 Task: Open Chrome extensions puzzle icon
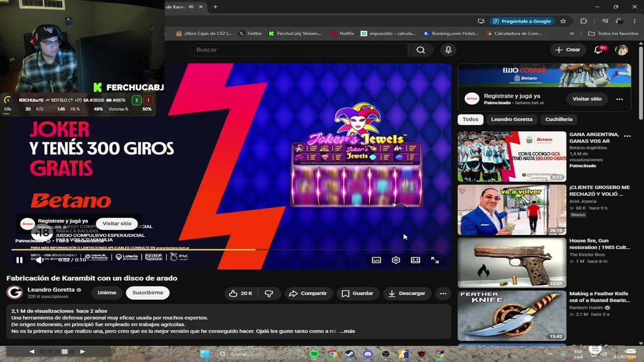pyautogui.click(x=584, y=21)
